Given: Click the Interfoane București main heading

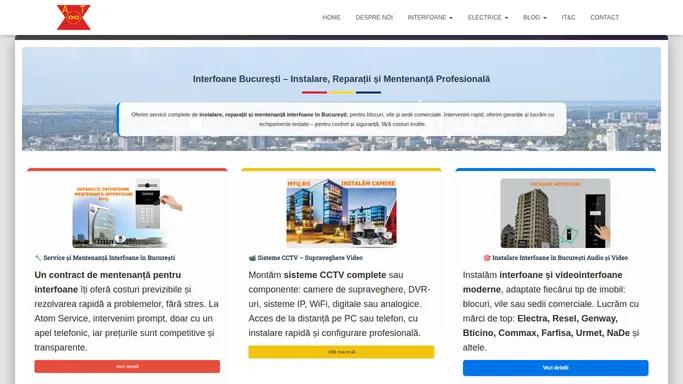Looking at the screenshot, I should click(x=342, y=79).
